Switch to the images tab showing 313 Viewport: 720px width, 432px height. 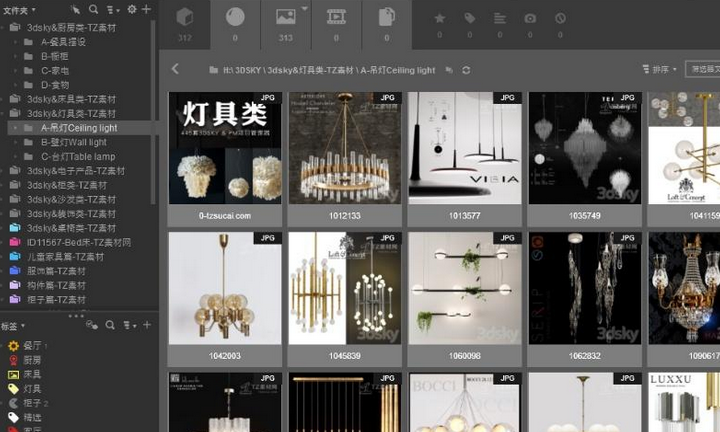tap(285, 25)
